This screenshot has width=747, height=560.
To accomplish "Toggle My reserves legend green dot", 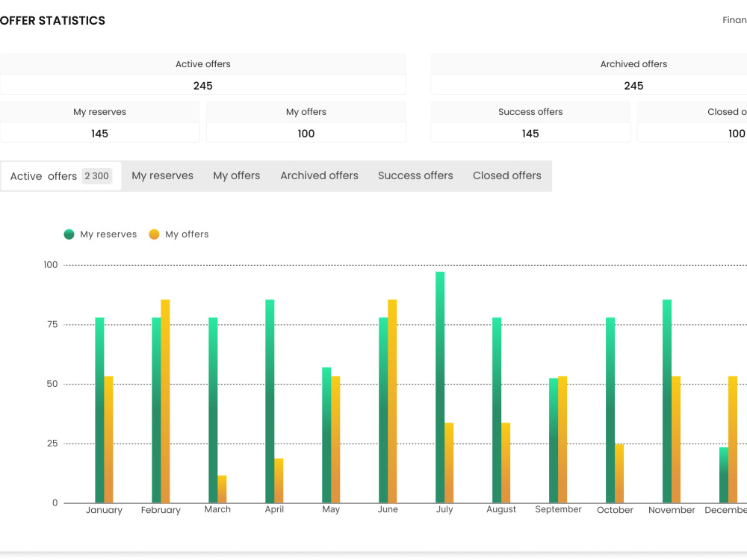I will [x=69, y=234].
